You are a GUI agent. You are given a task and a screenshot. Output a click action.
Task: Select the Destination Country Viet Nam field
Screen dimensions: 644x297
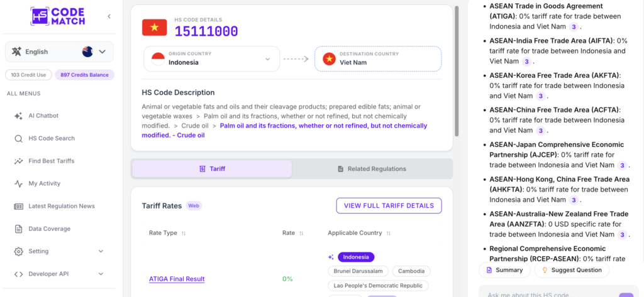(378, 58)
